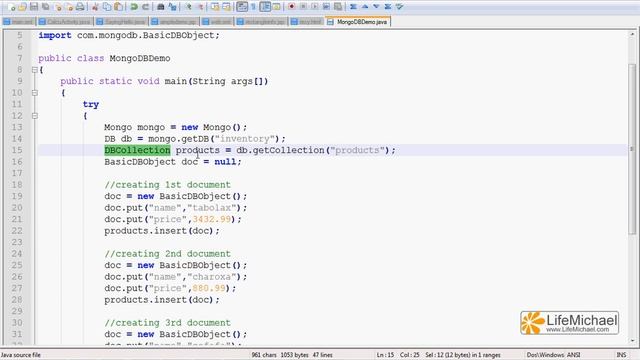Viewport: 640px width, 360px height.
Task: Click '961 chars' in status bar
Action: pos(264,355)
